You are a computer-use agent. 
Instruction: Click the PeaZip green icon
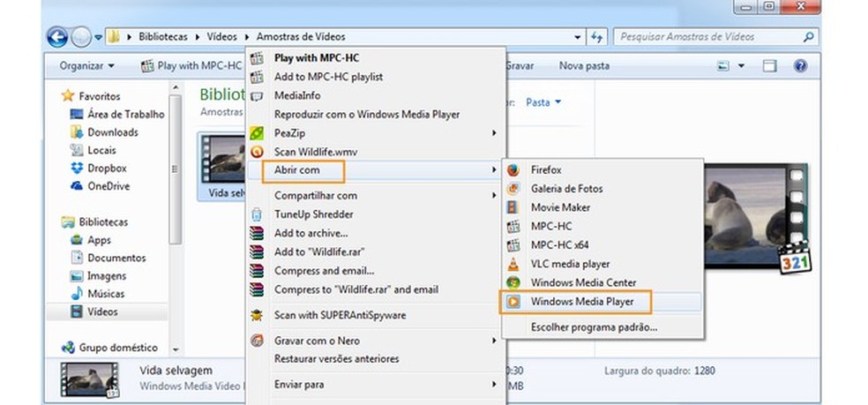click(x=257, y=133)
